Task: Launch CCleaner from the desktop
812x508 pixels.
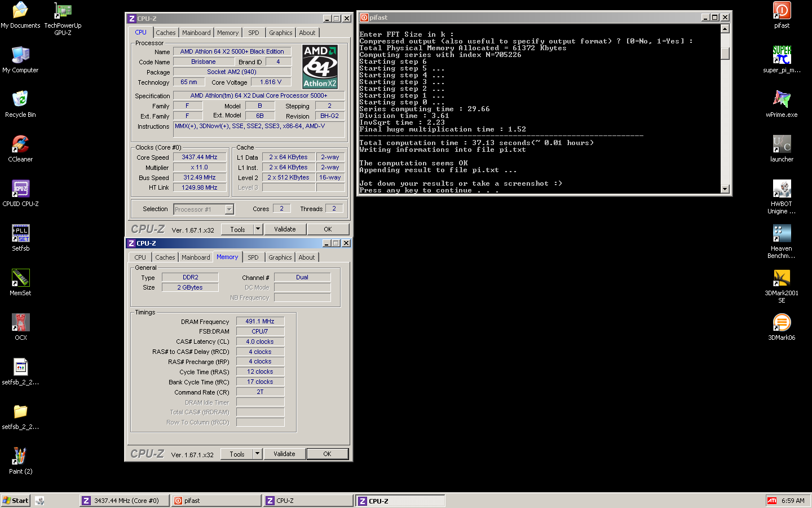Action: point(20,144)
